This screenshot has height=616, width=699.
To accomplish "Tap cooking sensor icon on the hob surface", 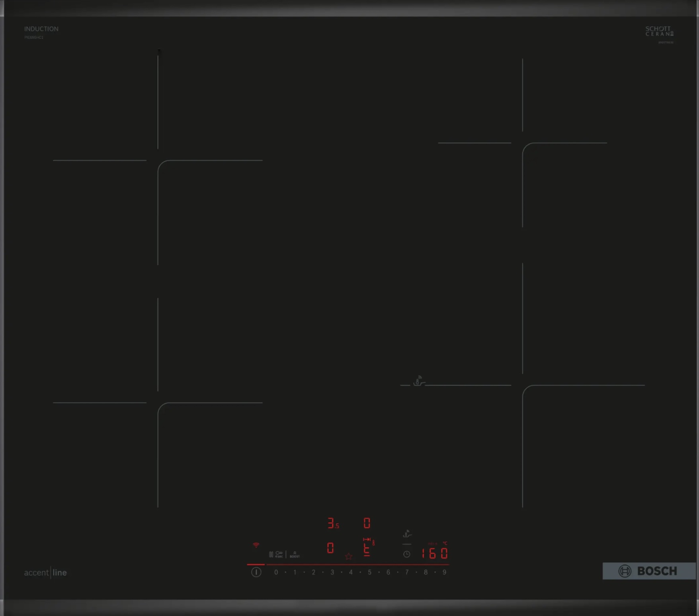I will [x=418, y=380].
